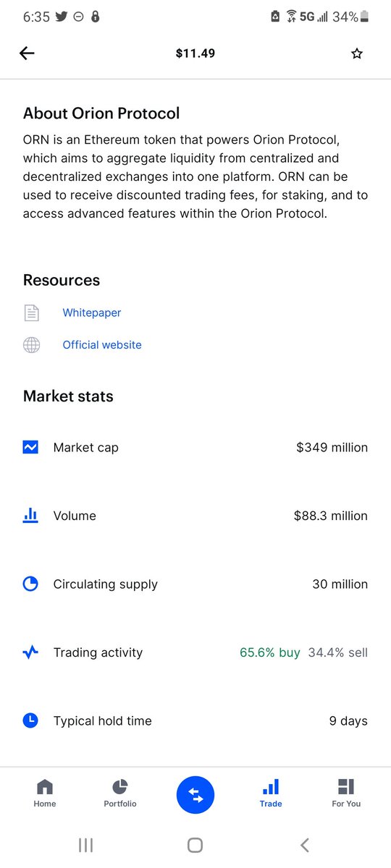This screenshot has width=391, height=868.
Task: Tap the Trading activity label
Action: click(x=98, y=652)
